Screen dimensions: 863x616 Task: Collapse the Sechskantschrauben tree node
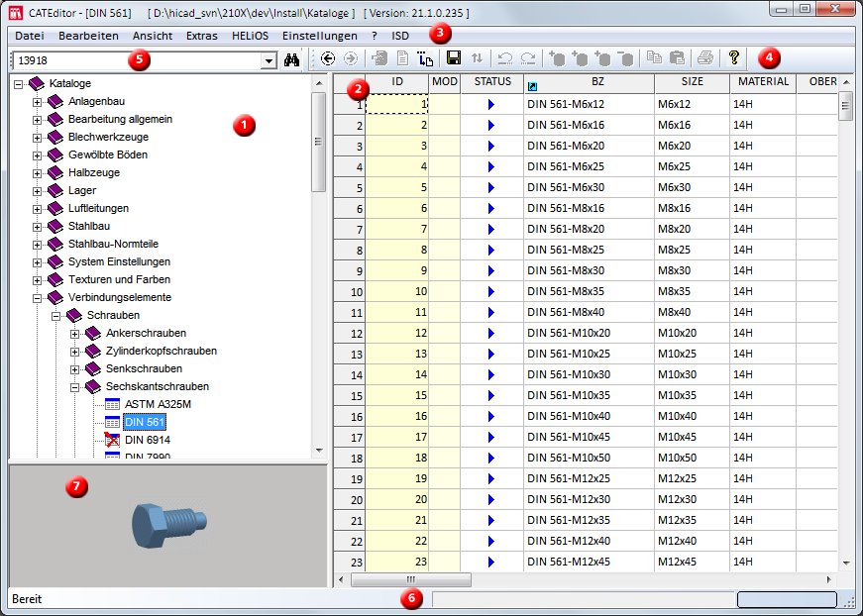(76, 387)
